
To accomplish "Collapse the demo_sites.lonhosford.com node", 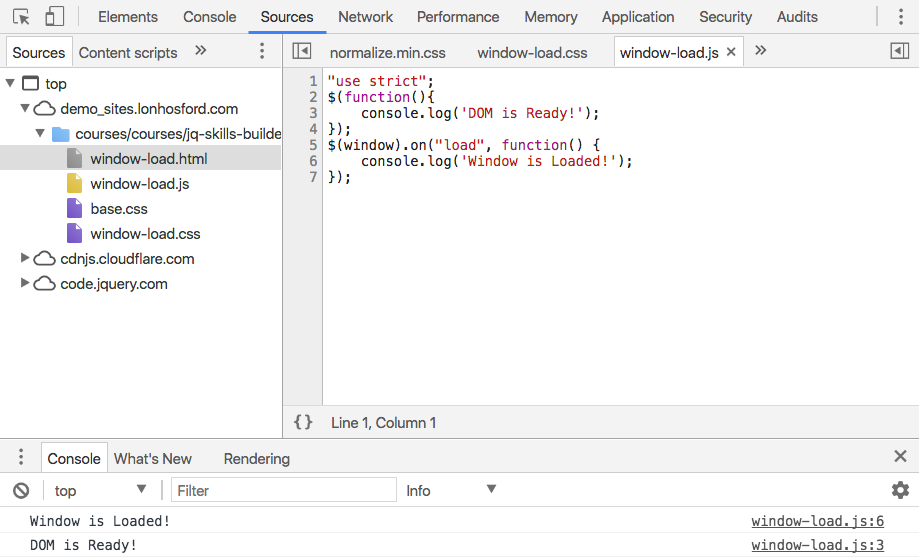I will (25, 108).
